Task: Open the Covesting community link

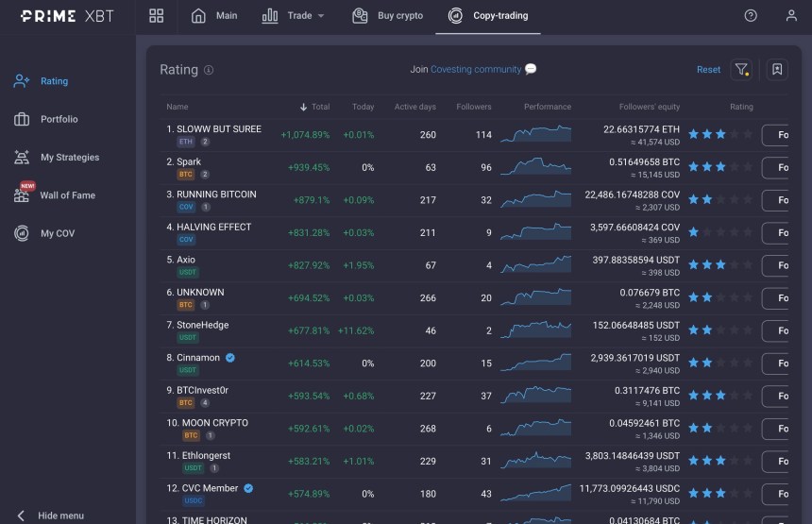Action: point(475,69)
